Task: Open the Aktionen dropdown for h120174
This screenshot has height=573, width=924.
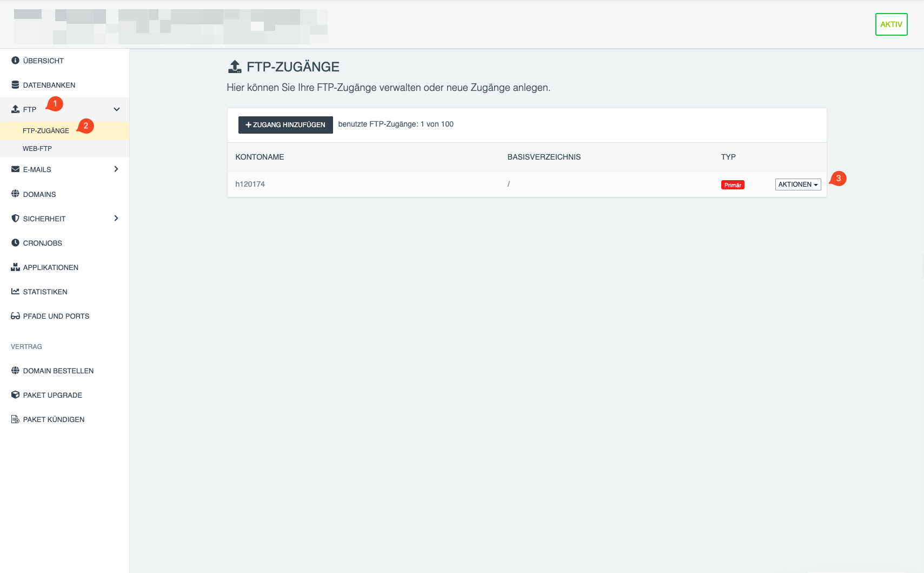Action: click(797, 185)
